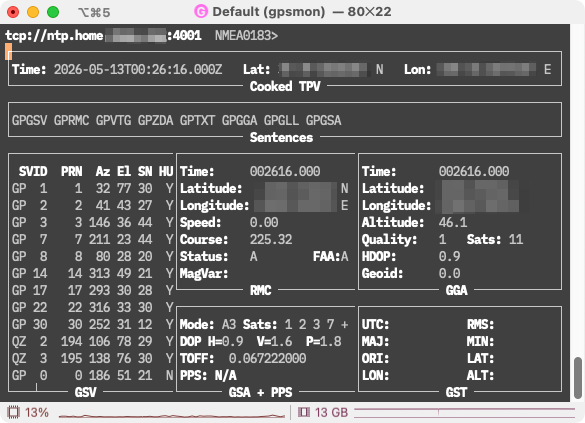585x423 pixels.
Task: Click the Mode: A3 value
Action: [208, 324]
